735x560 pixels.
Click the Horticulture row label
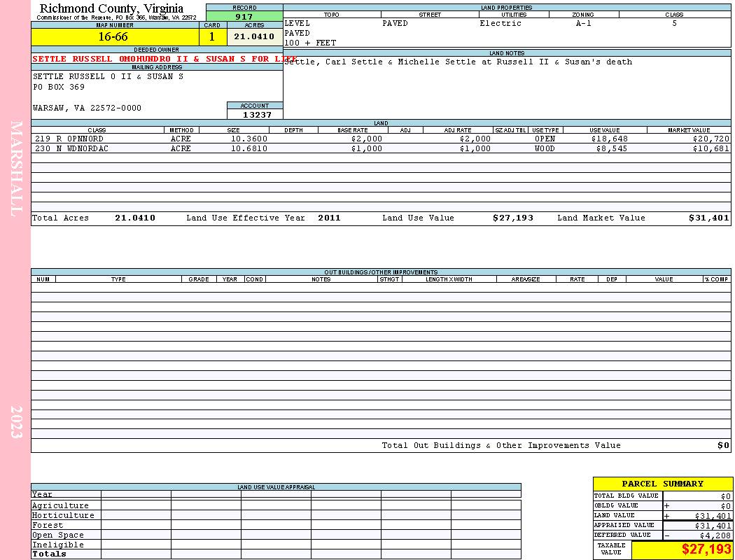63,515
